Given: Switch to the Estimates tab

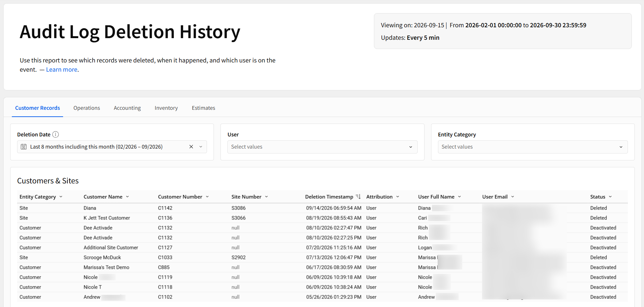Looking at the screenshot, I should click(x=203, y=108).
